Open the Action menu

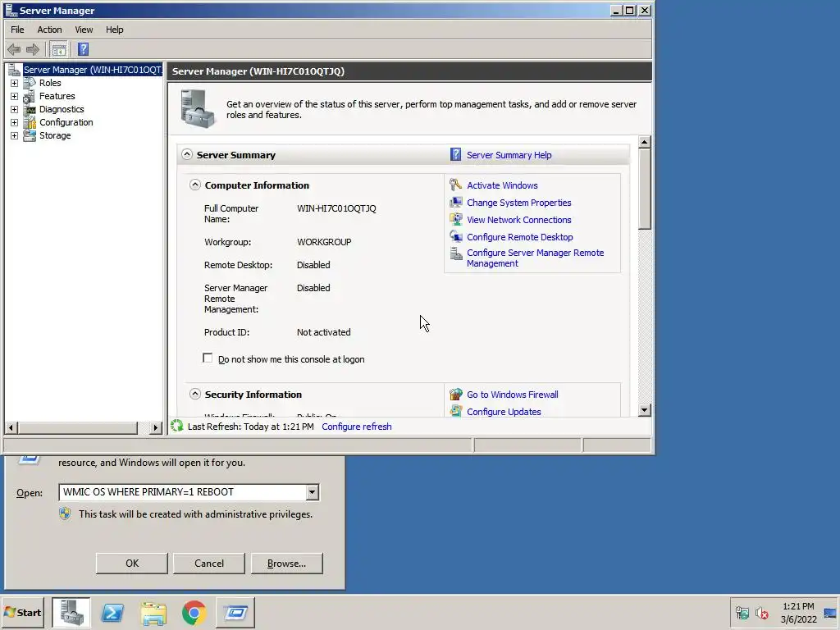tap(49, 30)
